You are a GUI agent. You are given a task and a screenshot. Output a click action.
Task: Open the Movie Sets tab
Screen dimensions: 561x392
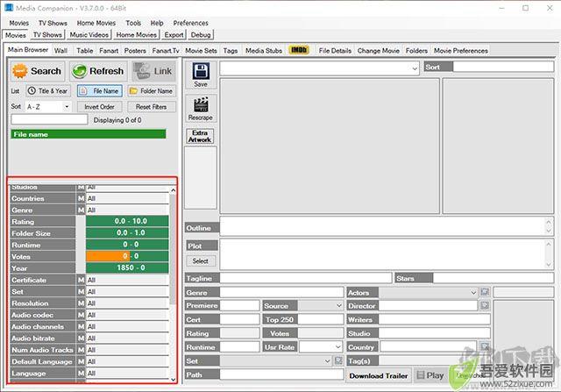201,51
